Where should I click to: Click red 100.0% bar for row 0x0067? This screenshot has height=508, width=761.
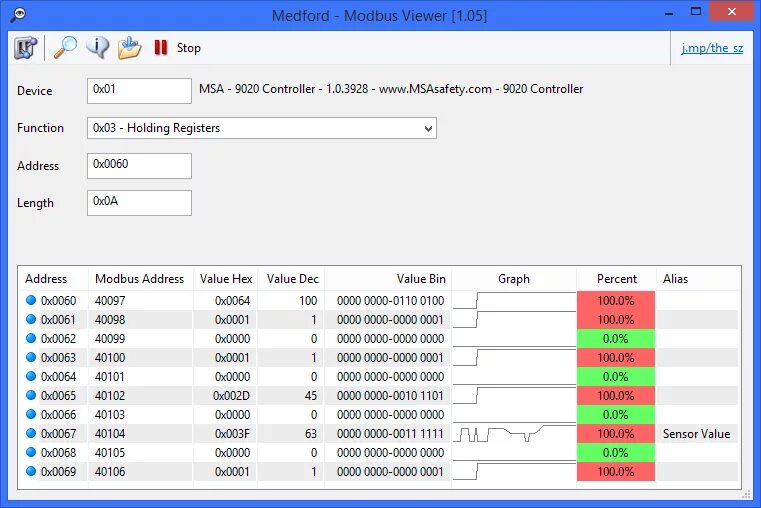click(616, 434)
